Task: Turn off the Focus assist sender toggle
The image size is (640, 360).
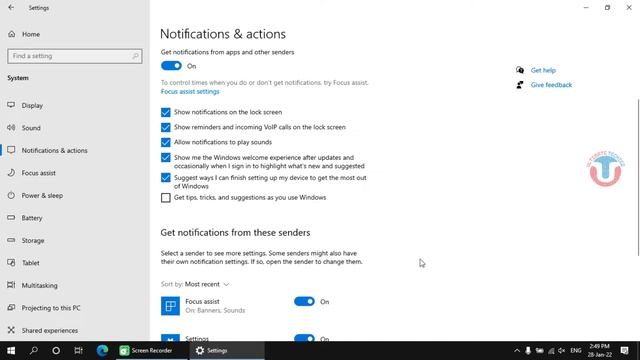Action: pos(304,302)
